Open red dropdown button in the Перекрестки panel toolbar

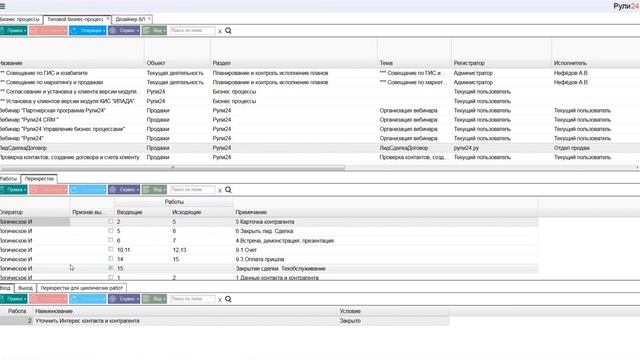pos(48,190)
